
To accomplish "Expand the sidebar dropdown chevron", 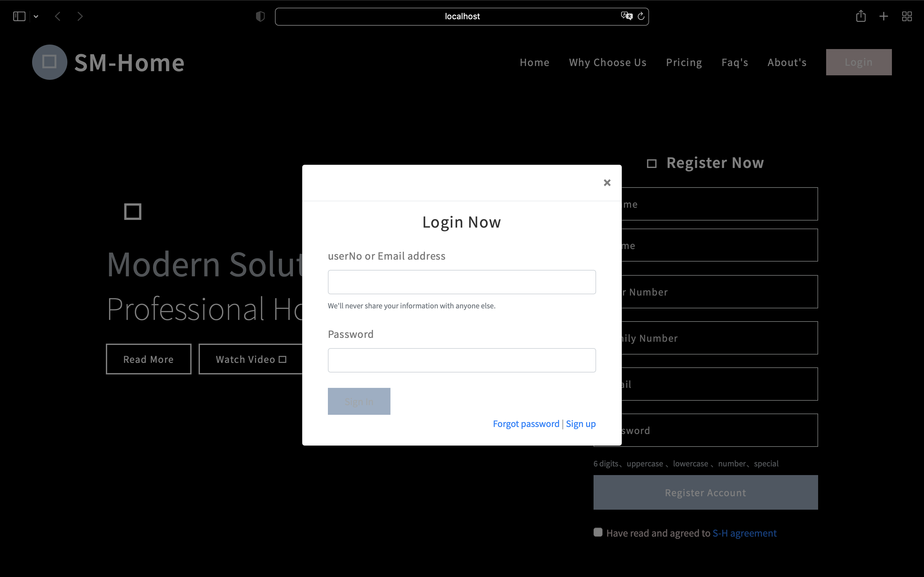I will click(36, 16).
